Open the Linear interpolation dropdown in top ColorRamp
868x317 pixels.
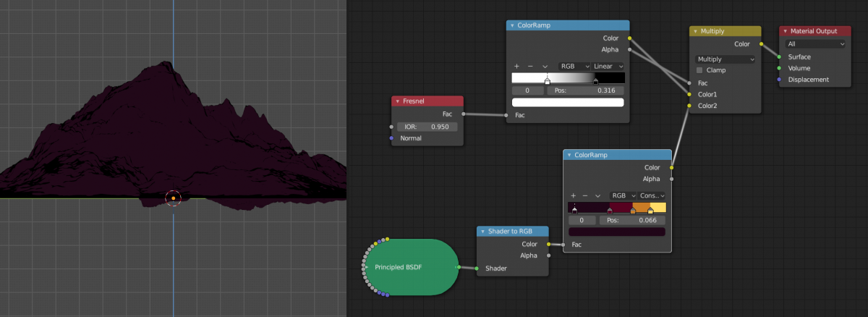[608, 66]
